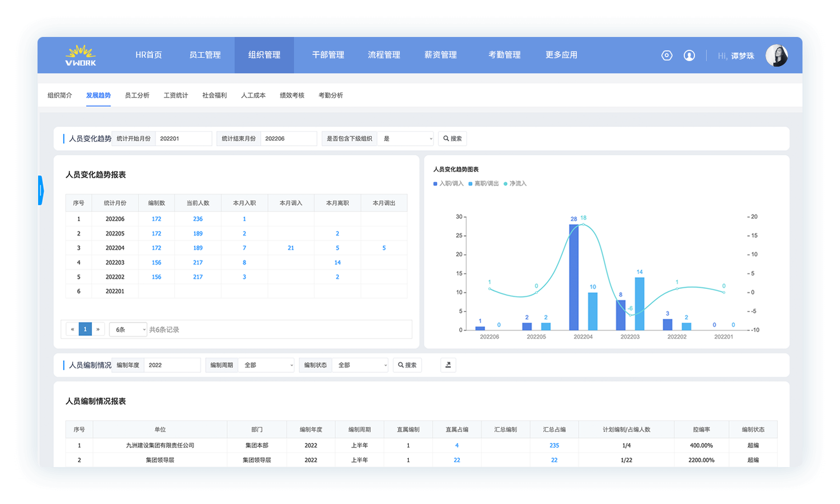Screen dimensions: 840x504
Task: Open 考勤管理 in top navigation
Action: tap(505, 55)
